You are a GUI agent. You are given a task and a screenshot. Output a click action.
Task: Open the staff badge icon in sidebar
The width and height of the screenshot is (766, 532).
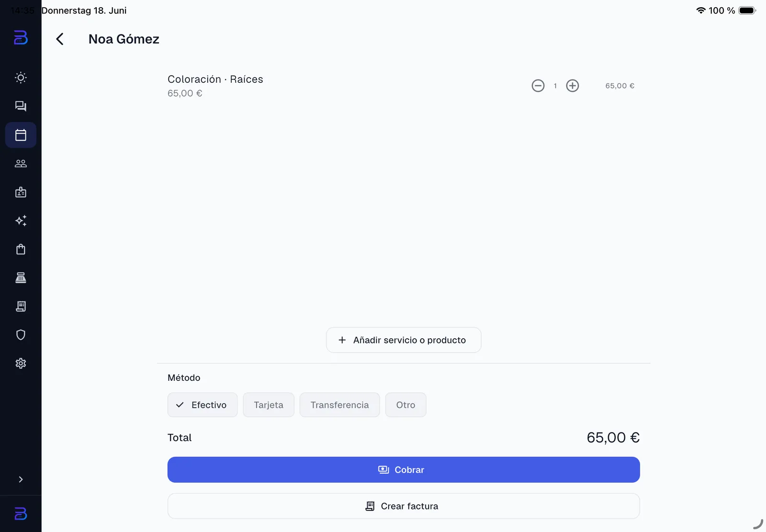(x=21, y=192)
